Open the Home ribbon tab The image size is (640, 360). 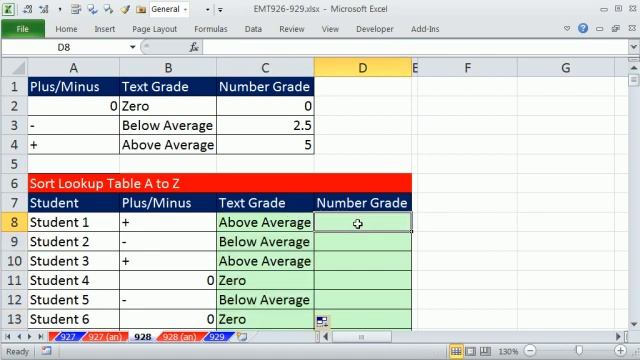click(66, 29)
